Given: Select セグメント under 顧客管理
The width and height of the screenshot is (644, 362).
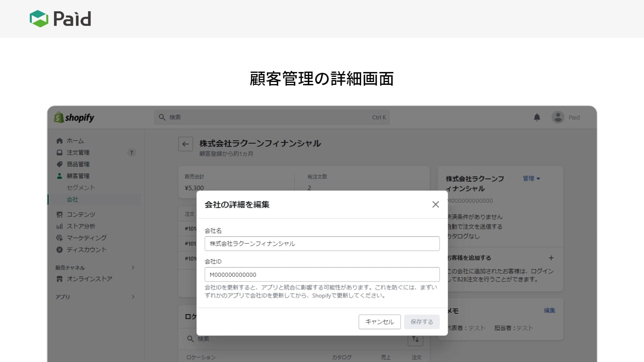Looking at the screenshot, I should (x=81, y=187).
